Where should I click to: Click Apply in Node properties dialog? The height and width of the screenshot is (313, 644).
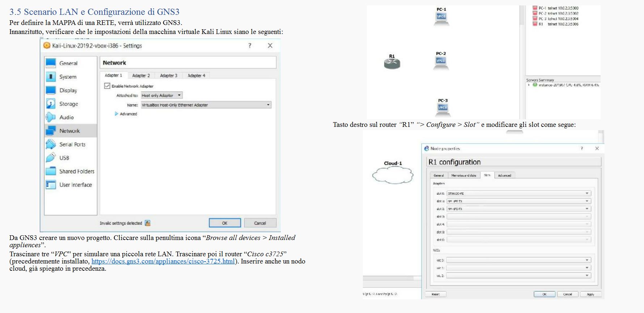coord(590,294)
